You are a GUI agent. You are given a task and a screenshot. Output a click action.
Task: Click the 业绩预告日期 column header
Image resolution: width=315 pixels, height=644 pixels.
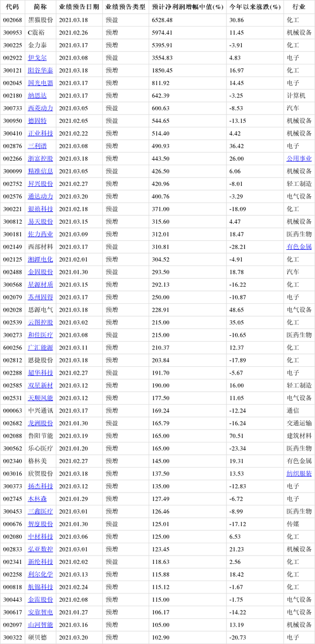click(79, 7)
